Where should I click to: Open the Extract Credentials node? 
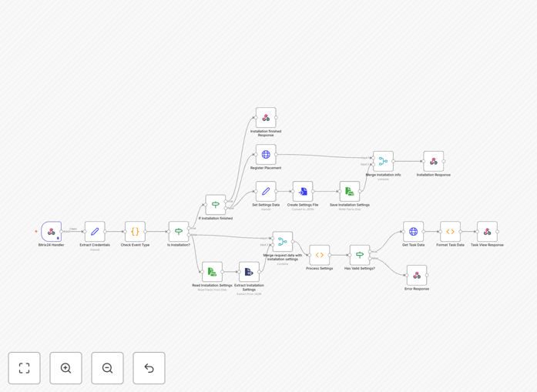click(95, 232)
